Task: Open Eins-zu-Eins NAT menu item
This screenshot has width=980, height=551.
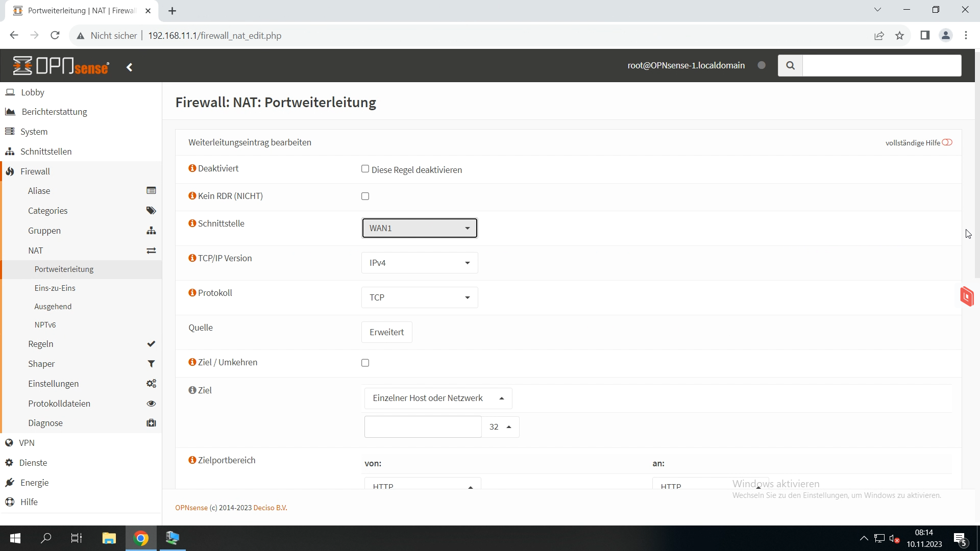Action: pos(55,288)
